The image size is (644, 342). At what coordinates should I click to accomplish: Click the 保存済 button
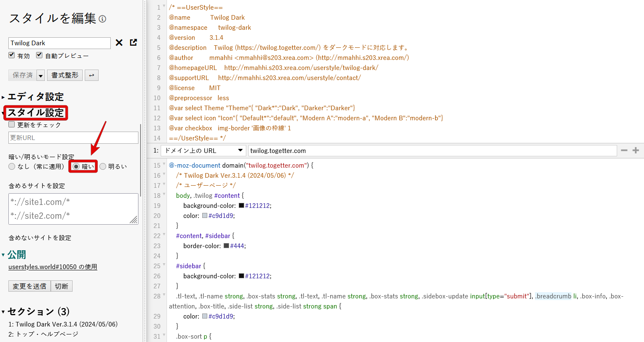coord(23,75)
